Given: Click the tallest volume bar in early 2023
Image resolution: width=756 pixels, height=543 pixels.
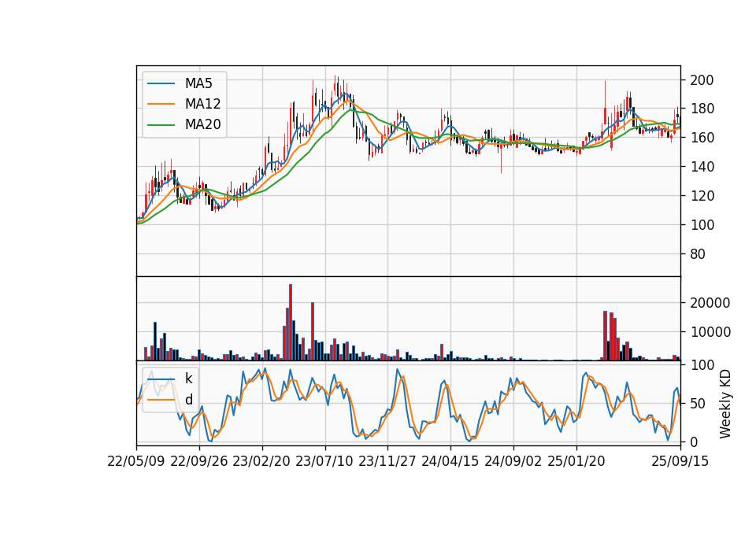Looking at the screenshot, I should click(x=291, y=323).
